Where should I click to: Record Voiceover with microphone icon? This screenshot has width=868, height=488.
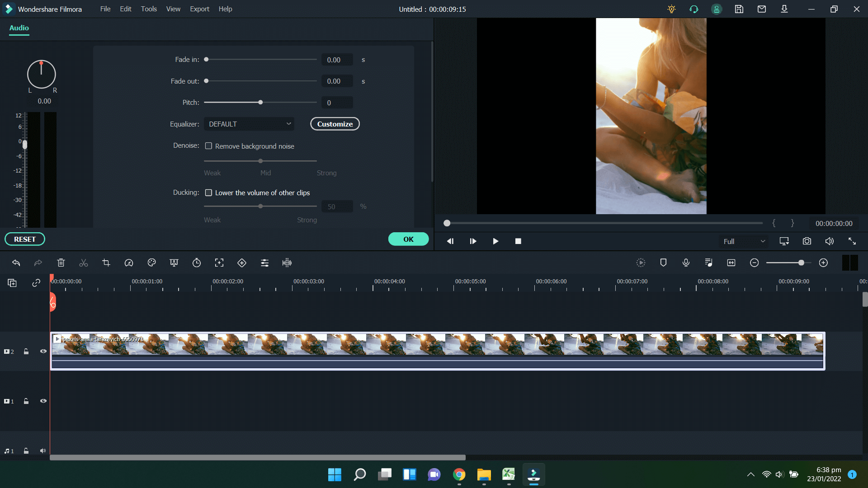tap(686, 263)
